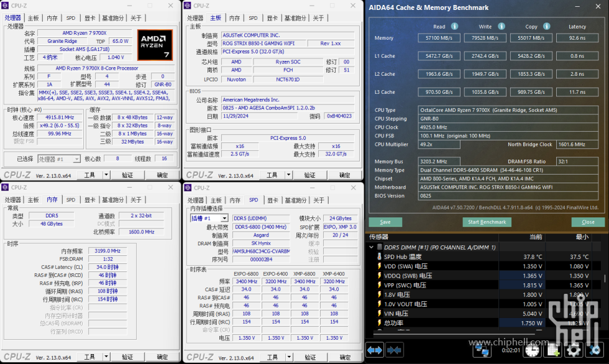Click the lightning icon beside 总功率
Screen dimensions: 609x364
380,322
